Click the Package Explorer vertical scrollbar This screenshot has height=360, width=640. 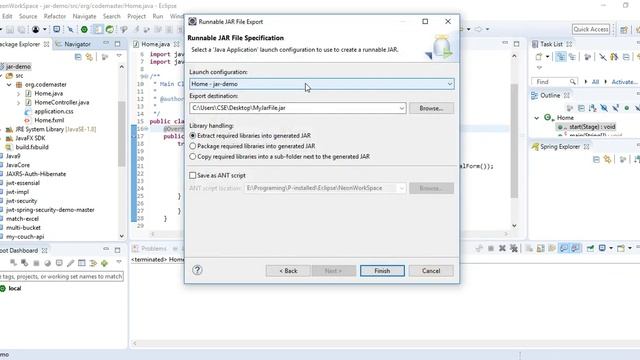[122, 135]
